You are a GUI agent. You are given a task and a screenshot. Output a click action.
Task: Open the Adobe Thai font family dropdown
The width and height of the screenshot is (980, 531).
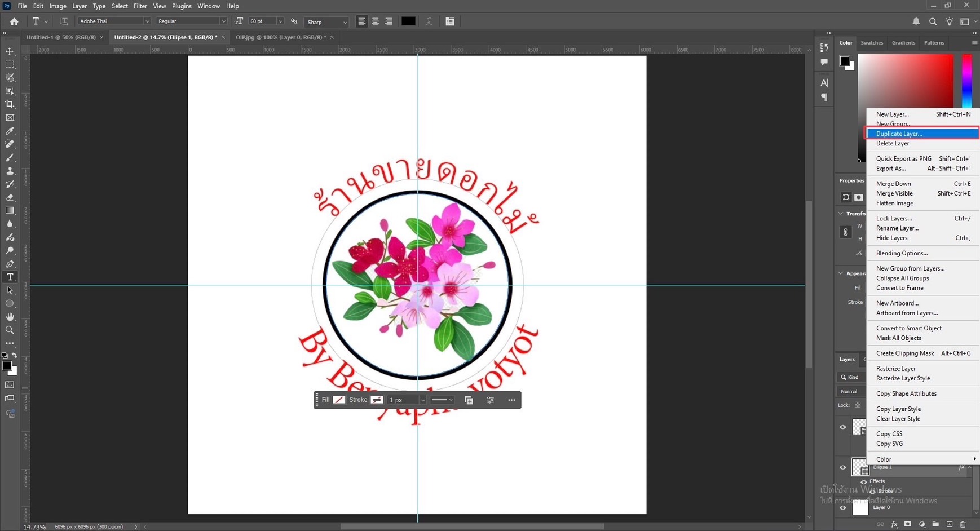click(x=147, y=21)
